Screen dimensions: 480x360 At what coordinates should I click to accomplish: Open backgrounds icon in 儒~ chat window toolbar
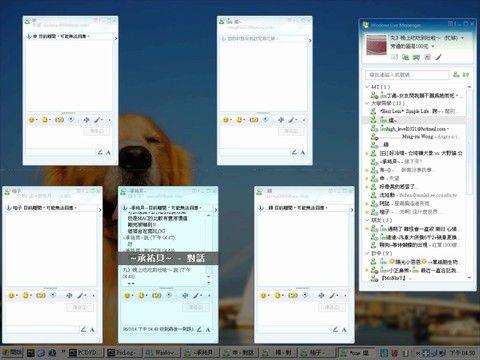[x=281, y=120]
